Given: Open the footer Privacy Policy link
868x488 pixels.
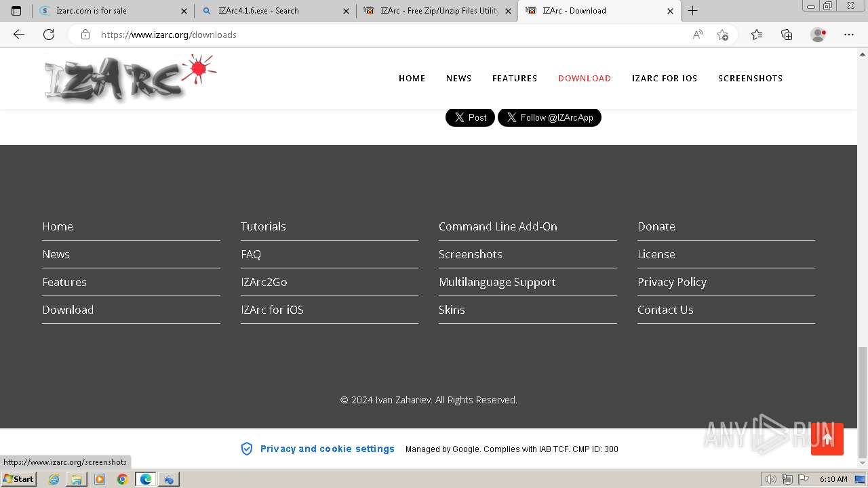Looking at the screenshot, I should [672, 282].
